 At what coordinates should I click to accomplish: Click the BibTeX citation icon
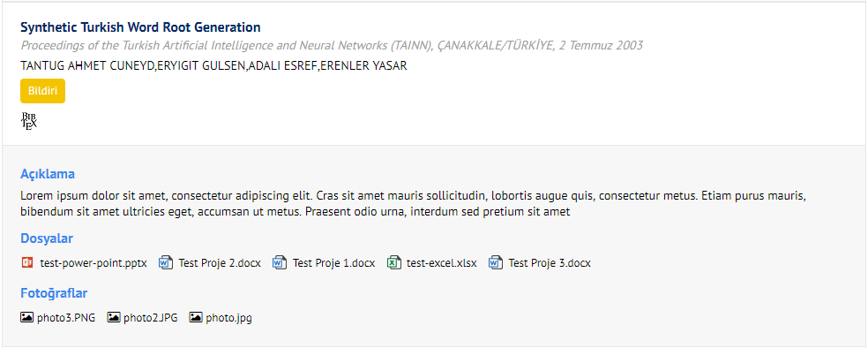[29, 121]
